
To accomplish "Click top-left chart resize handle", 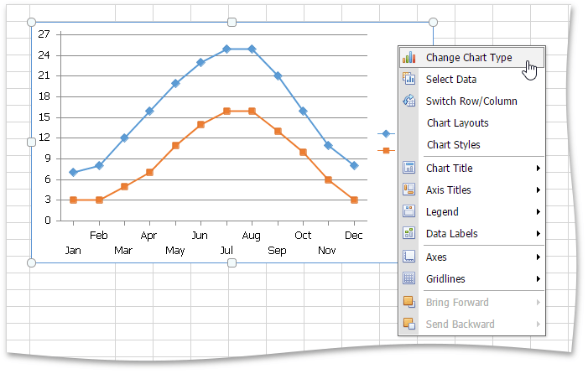I will click(x=32, y=22).
